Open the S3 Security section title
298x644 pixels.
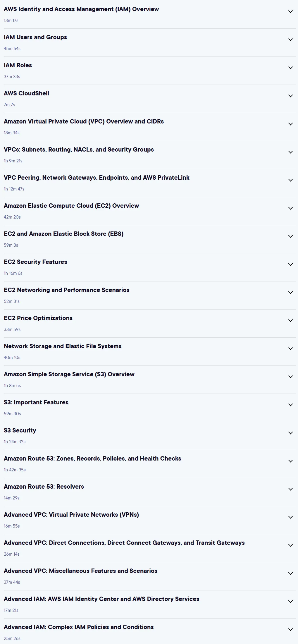20,430
